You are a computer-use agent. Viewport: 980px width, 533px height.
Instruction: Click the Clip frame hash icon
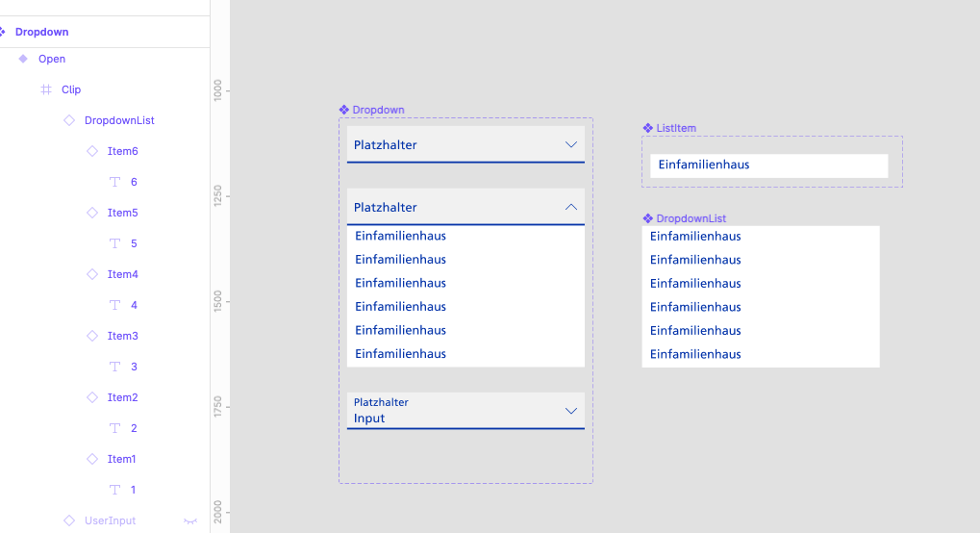(46, 89)
